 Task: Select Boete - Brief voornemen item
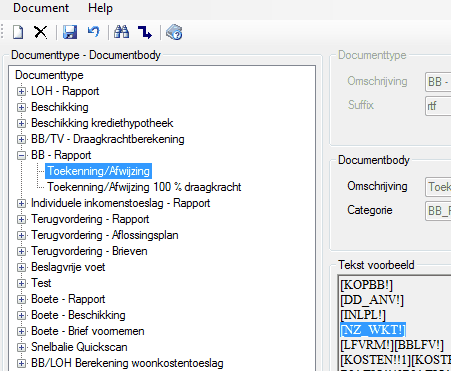pos(88,331)
